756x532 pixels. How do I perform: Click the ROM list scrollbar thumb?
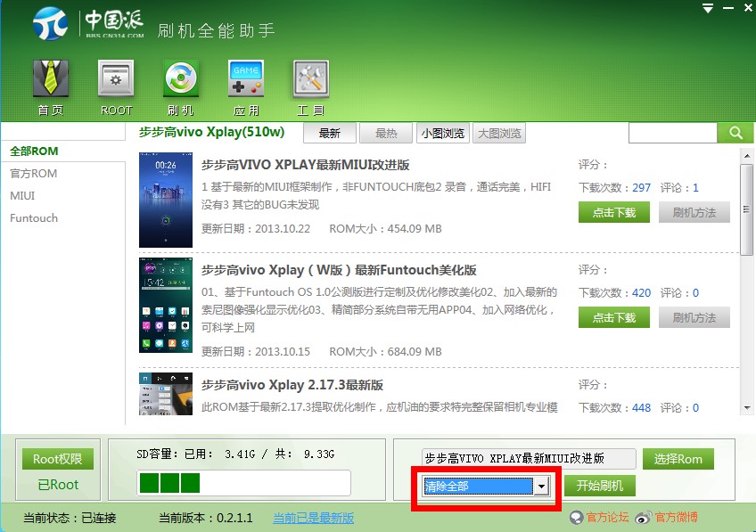pyautogui.click(x=746, y=209)
